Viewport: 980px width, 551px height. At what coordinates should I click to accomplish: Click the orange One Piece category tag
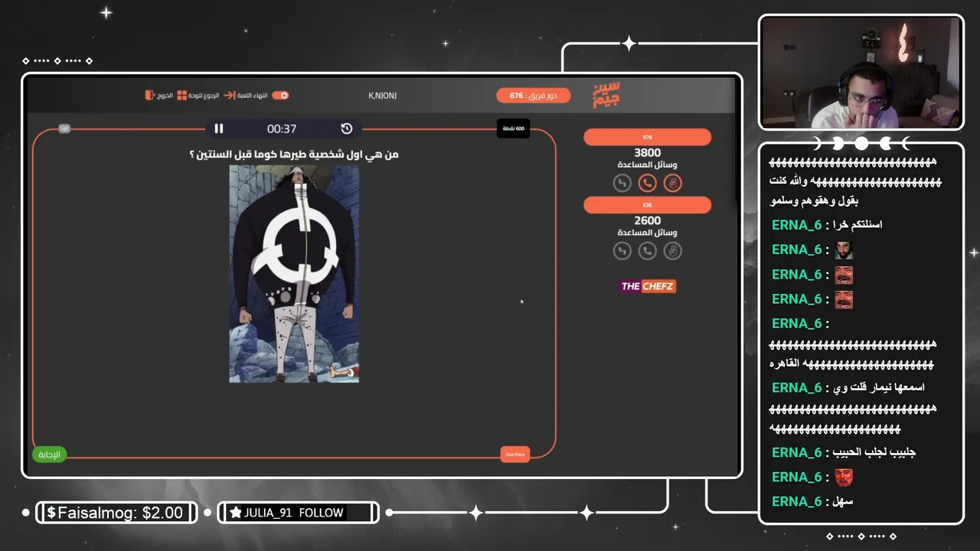[x=515, y=455]
